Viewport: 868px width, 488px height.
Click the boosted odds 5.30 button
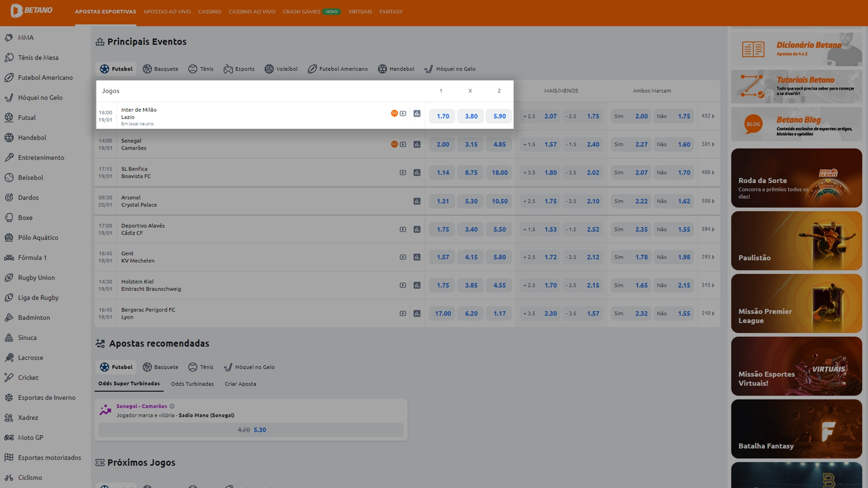pyautogui.click(x=251, y=430)
